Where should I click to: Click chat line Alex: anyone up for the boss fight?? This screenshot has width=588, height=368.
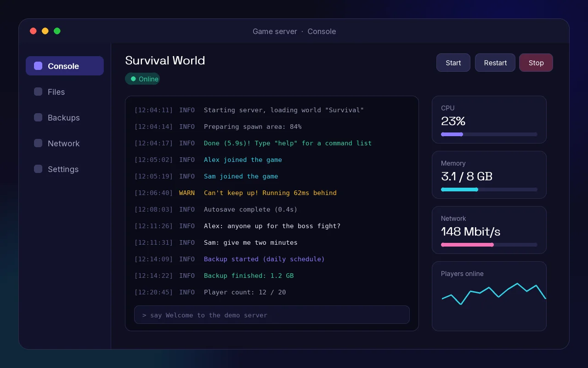272,226
